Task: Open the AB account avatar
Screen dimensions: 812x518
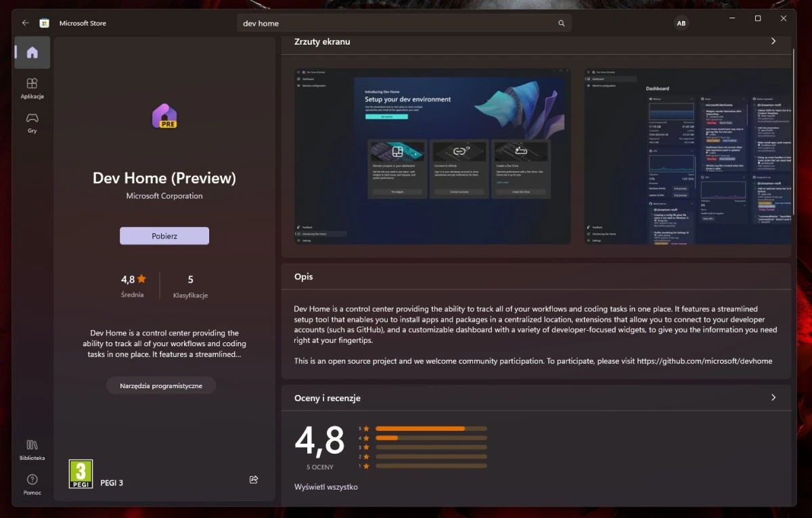Action: pyautogui.click(x=681, y=22)
